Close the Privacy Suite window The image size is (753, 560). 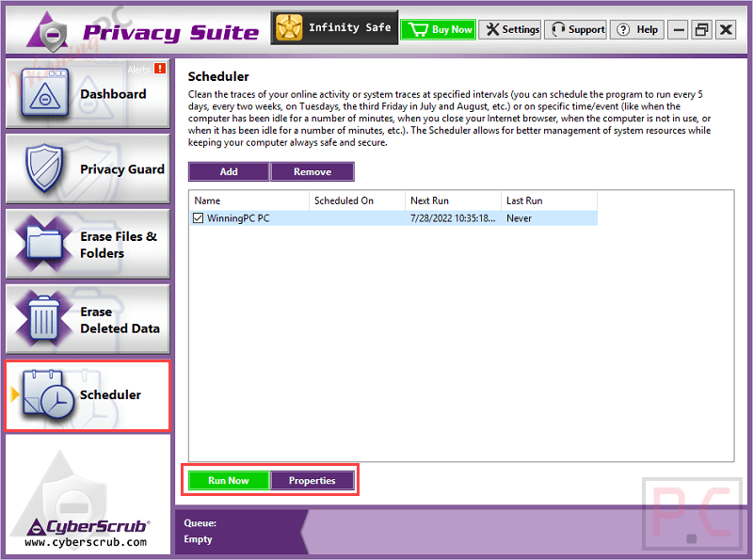(x=726, y=30)
